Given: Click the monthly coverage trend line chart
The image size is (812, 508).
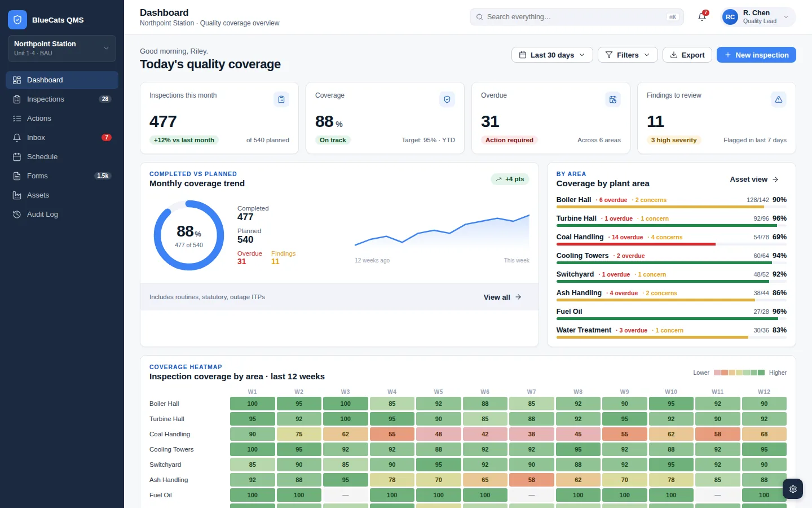Looking at the screenshot, I should (x=442, y=230).
